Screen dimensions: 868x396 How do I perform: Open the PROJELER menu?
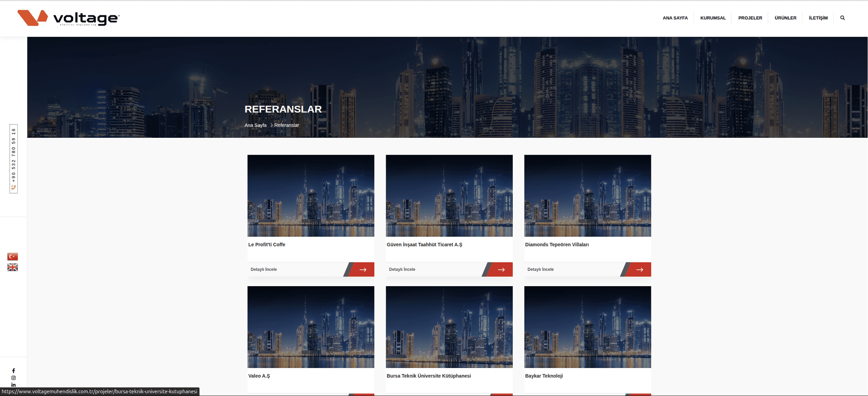coord(750,18)
